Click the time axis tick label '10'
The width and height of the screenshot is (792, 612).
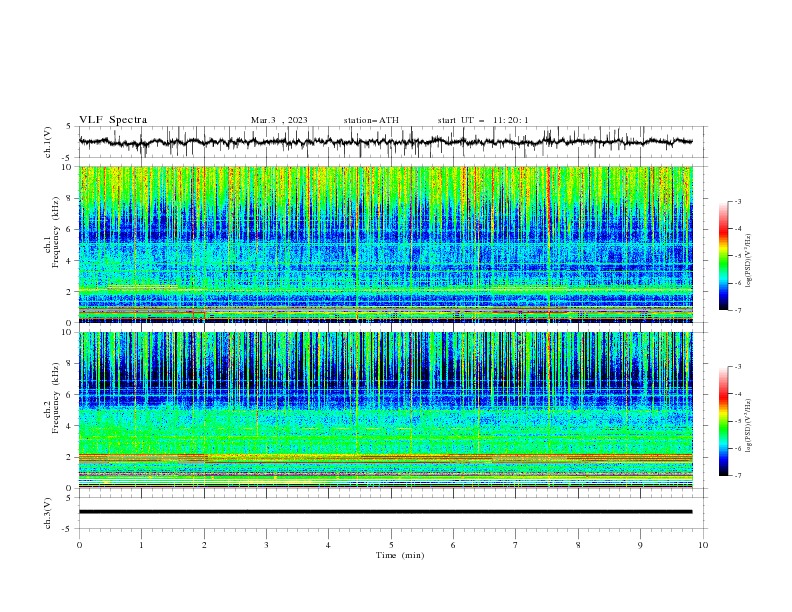[703, 545]
